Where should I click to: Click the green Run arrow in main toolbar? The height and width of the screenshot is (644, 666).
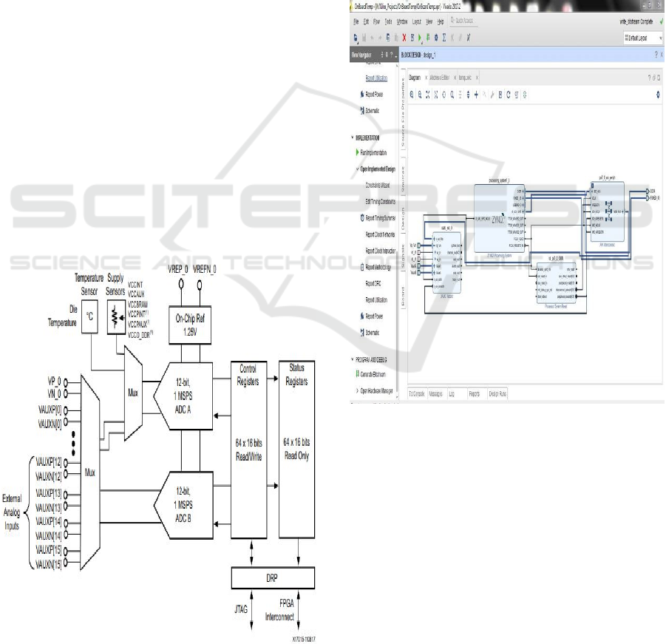(421, 38)
